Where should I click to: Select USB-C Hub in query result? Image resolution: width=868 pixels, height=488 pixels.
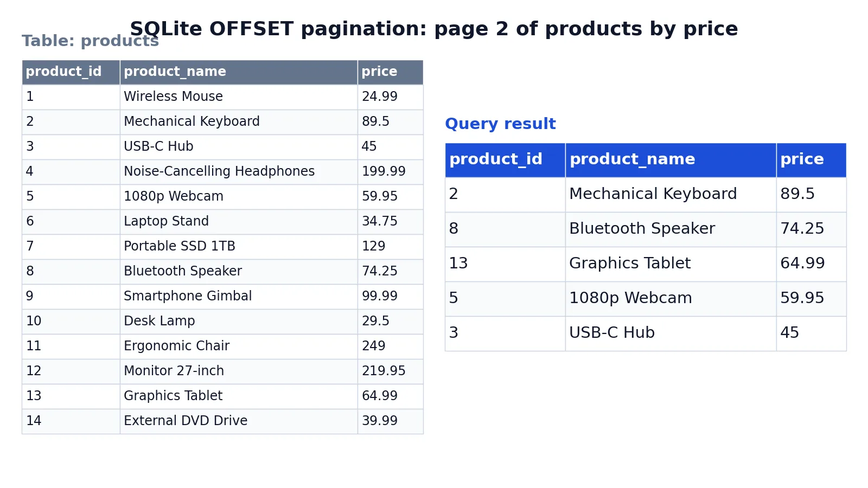[671, 333]
